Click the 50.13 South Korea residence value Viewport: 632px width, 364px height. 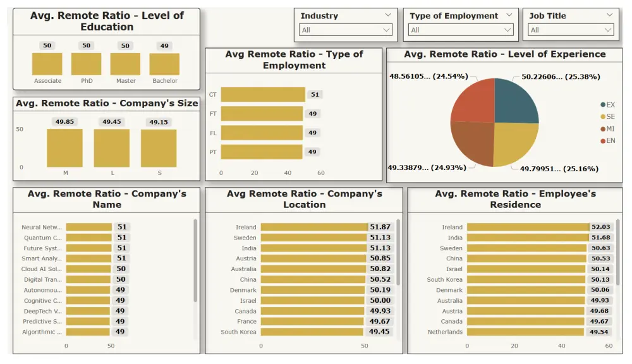click(x=600, y=279)
